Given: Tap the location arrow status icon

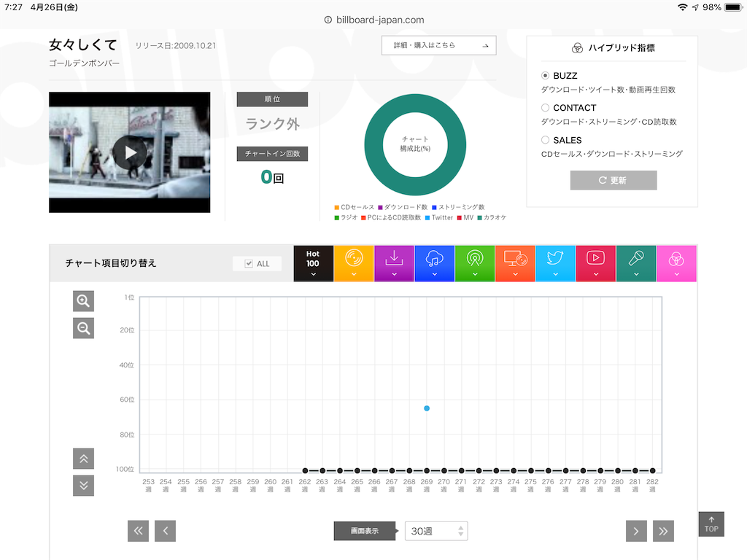Looking at the screenshot, I should pyautogui.click(x=695, y=7).
